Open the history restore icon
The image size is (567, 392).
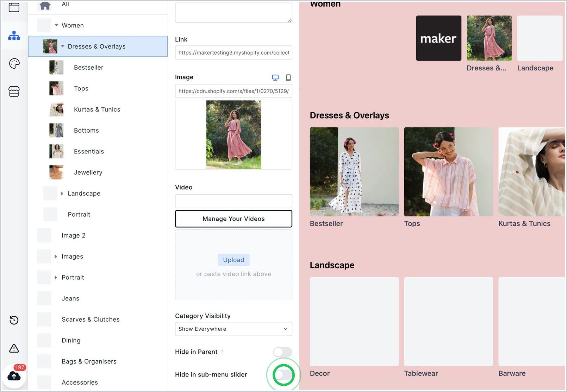(x=14, y=320)
